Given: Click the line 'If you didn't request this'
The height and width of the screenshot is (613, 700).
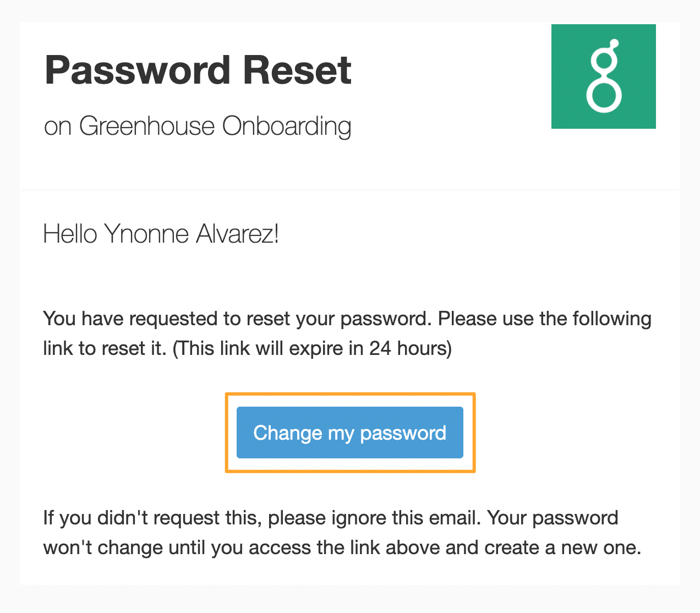Looking at the screenshot, I should [x=331, y=518].
